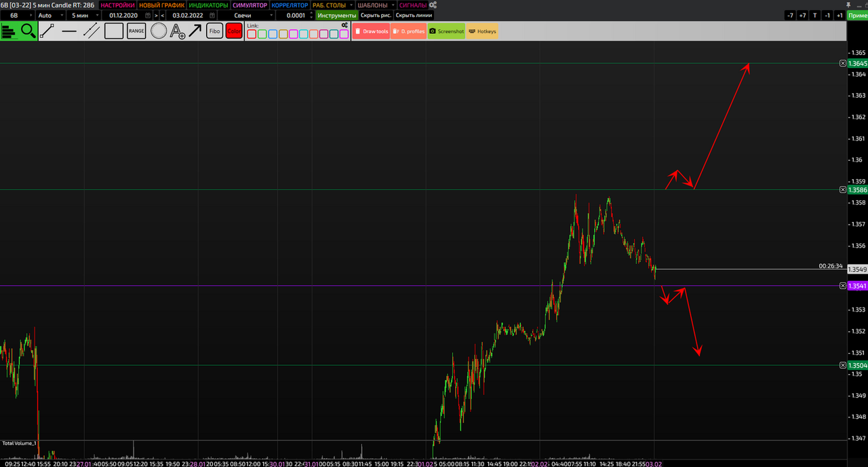The width and height of the screenshot is (868, 467).
Task: Click the gear icon after СИГНАЛЫ
Action: coord(433,5)
